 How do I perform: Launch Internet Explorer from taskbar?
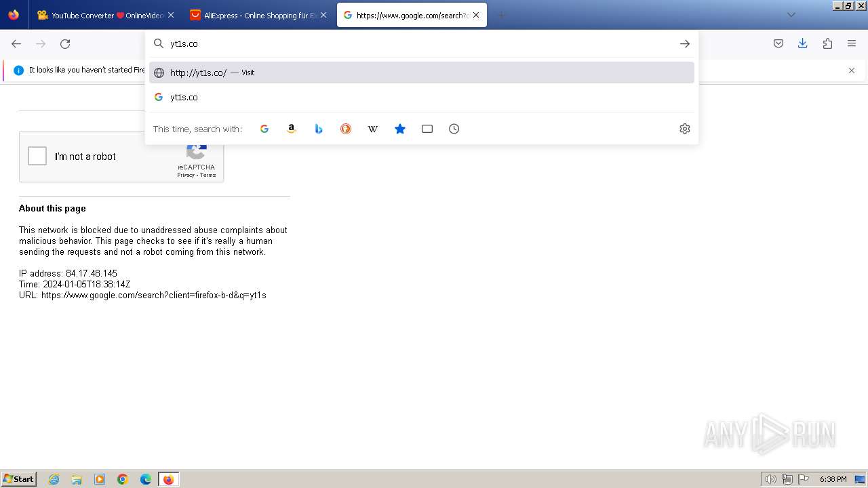point(54,479)
